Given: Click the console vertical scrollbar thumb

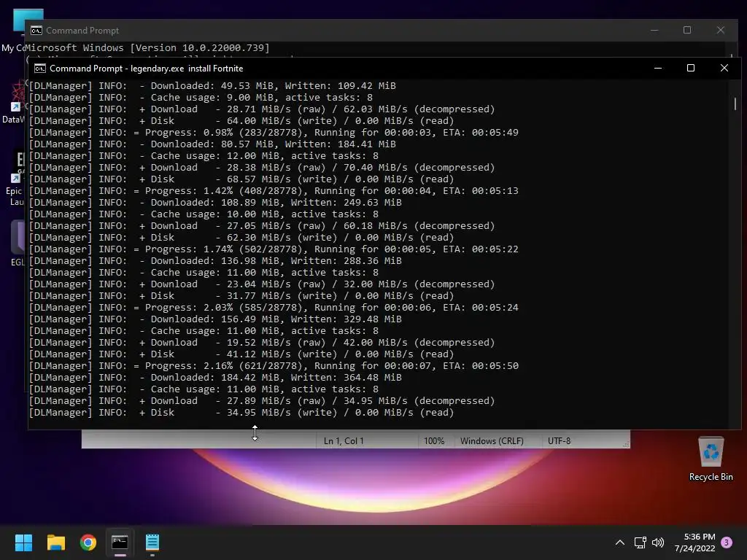Looking at the screenshot, I should [x=735, y=104].
